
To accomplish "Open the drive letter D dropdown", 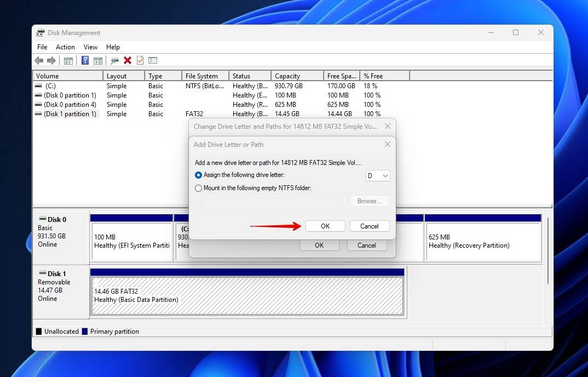I will click(x=378, y=176).
